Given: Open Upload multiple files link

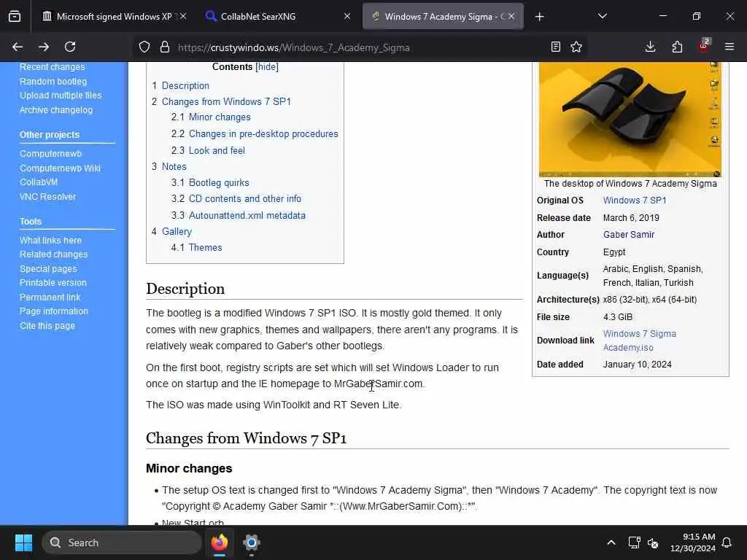Looking at the screenshot, I should pos(61,96).
